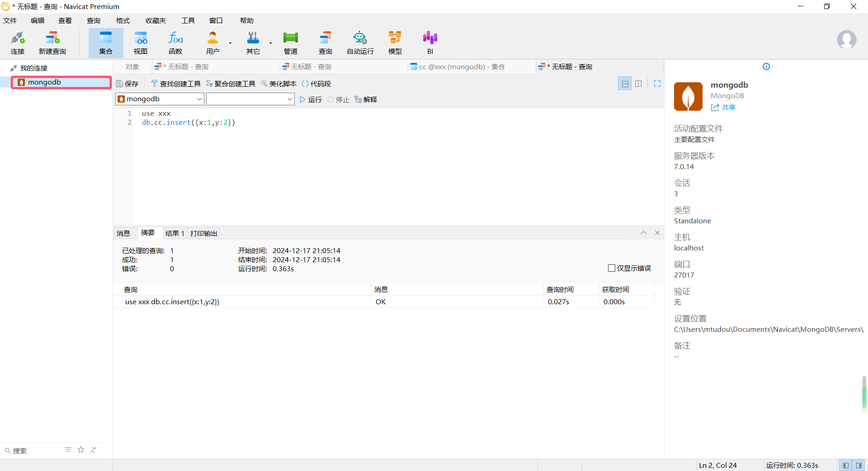Run the query (运行)
Viewport: 868px width, 471px height.
(311, 99)
